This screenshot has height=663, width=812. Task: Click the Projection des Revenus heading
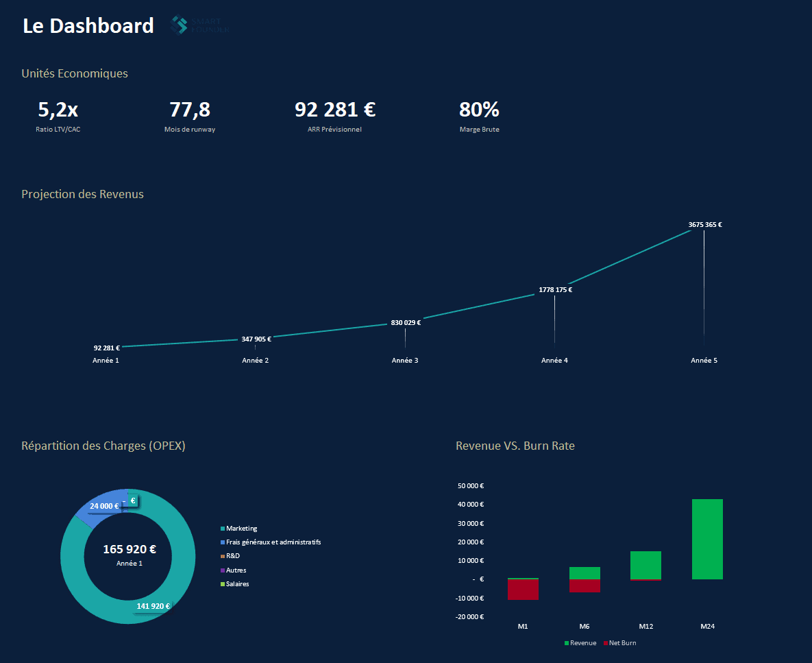pos(82,194)
